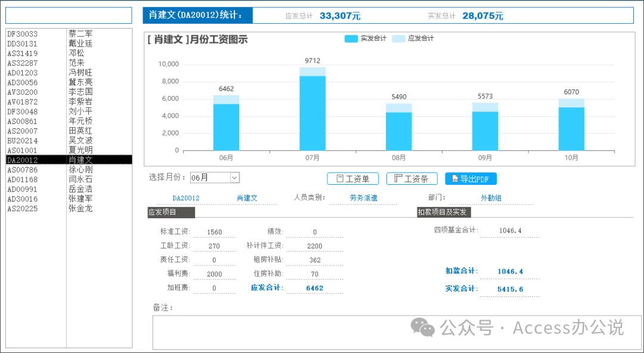The image size is (644, 353).
Task: Click inside the 备注 text area
Action: click(x=397, y=333)
